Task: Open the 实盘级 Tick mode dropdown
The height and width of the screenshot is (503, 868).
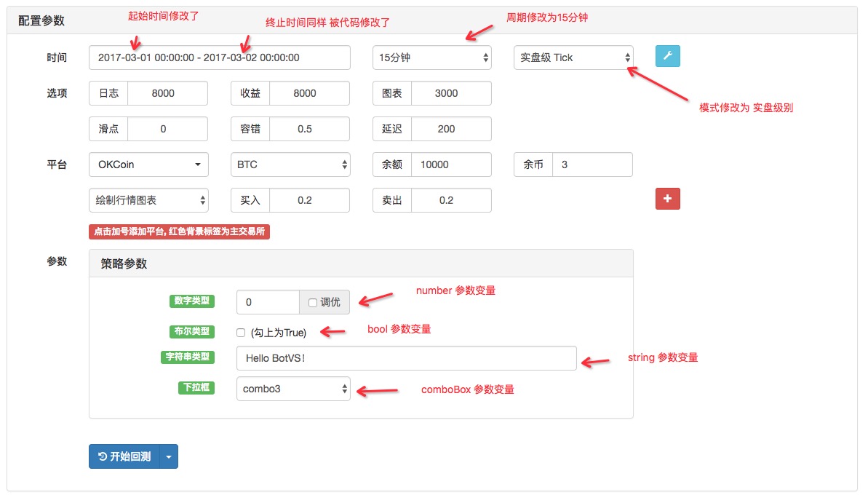Action: pos(573,58)
